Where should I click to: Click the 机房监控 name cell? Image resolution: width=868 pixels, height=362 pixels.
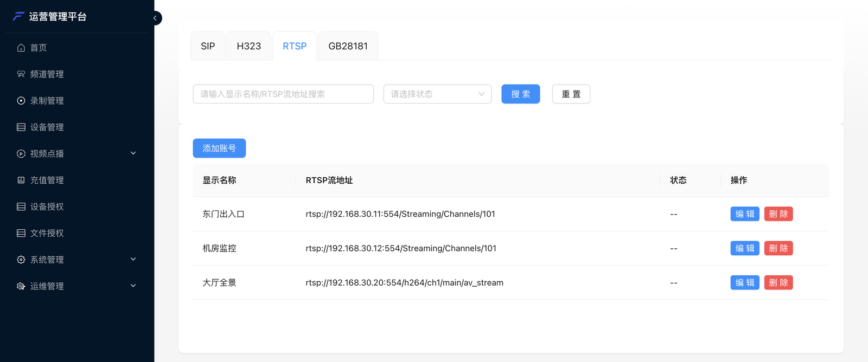coord(219,248)
